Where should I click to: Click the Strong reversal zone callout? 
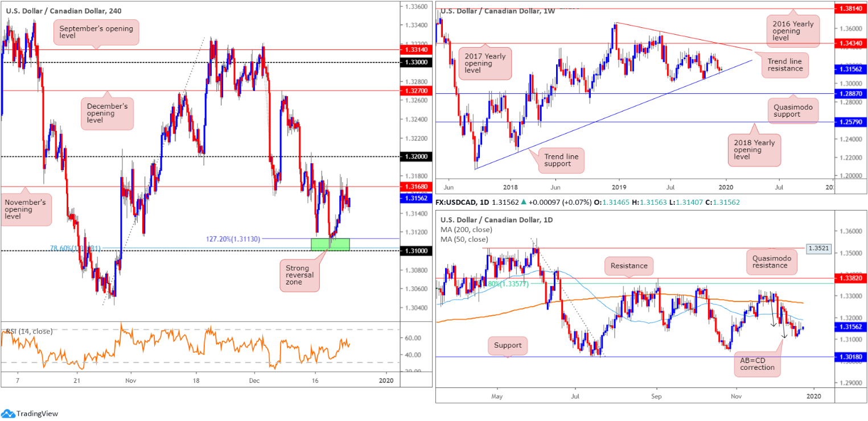300,275
